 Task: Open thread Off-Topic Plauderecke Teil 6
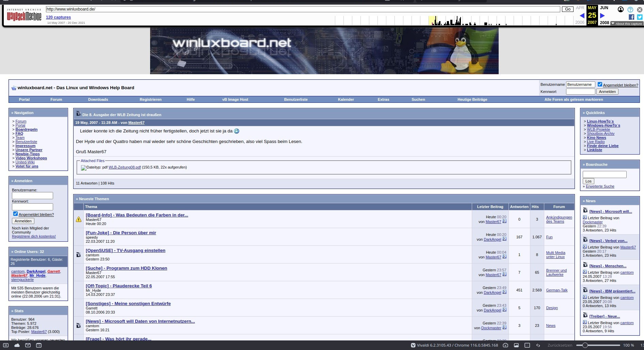pos(119,286)
